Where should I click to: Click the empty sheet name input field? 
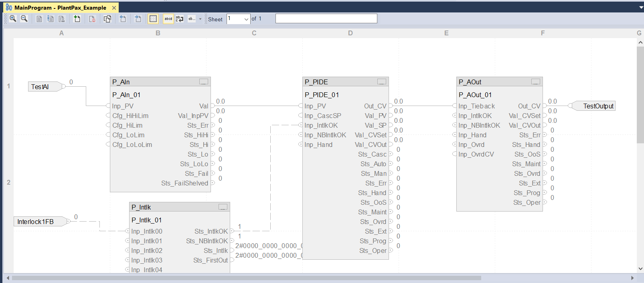326,18
